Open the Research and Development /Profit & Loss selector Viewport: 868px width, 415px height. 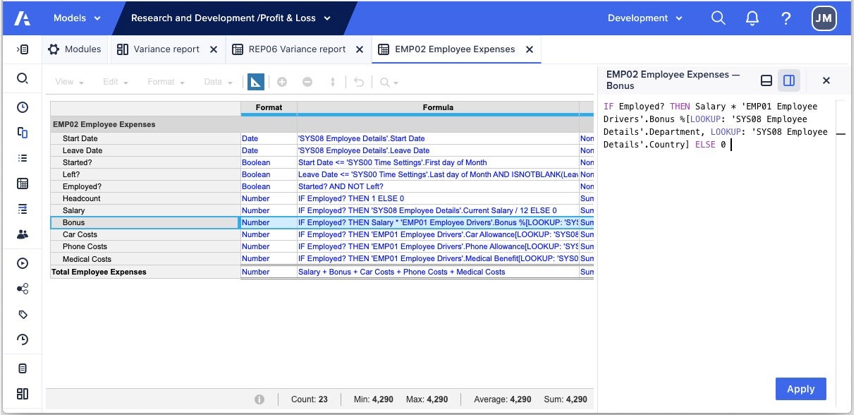point(231,18)
